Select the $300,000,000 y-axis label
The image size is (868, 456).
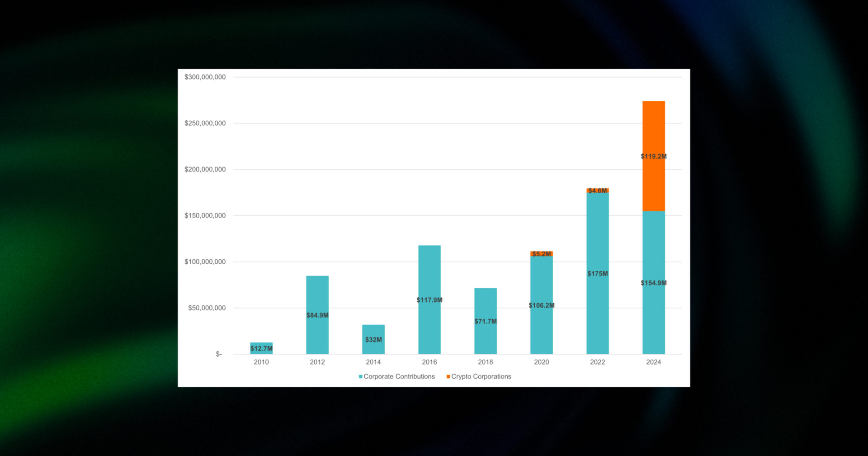click(x=205, y=77)
